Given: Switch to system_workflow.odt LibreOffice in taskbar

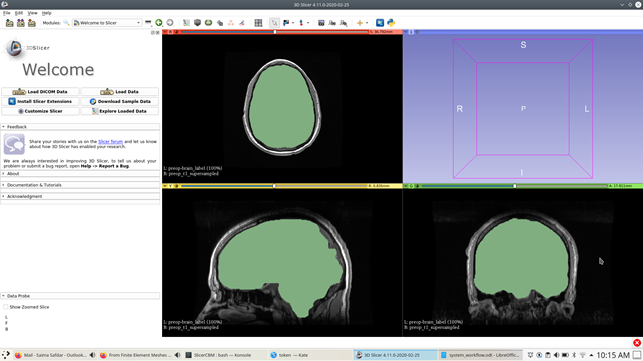Looking at the screenshot, I should [481, 355].
